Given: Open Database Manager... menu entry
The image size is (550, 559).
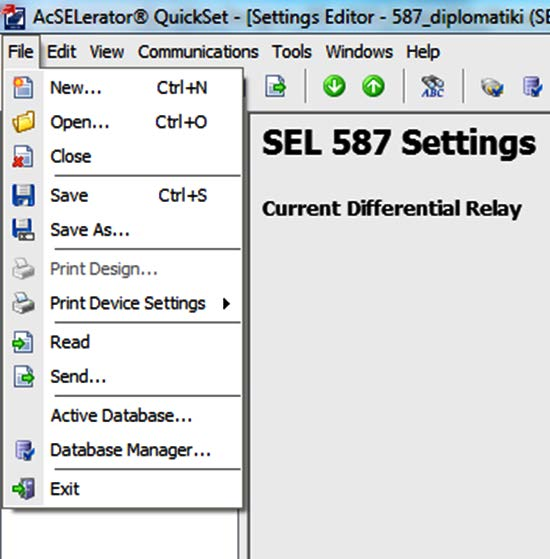Looking at the screenshot, I should click(x=123, y=450).
